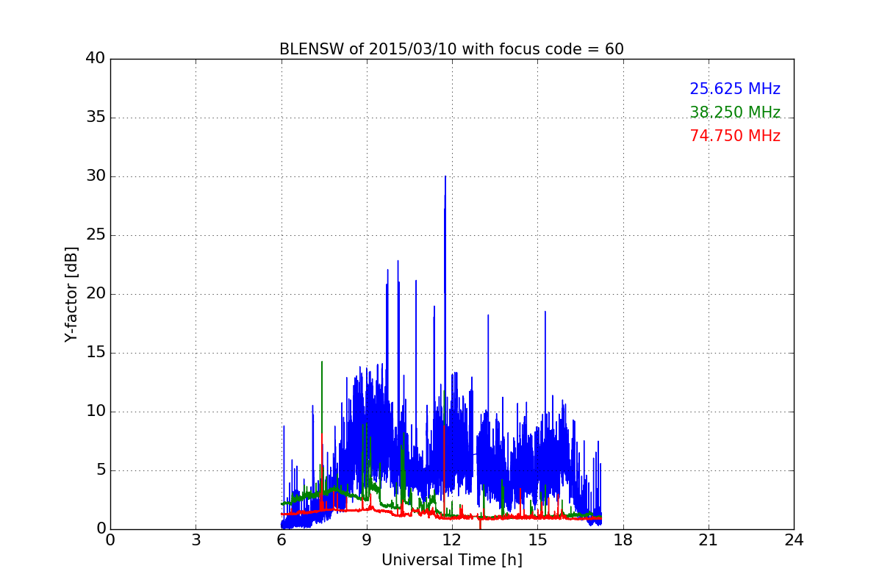
Task: Select the 38.250 MHz legend label
Action: tap(735, 112)
